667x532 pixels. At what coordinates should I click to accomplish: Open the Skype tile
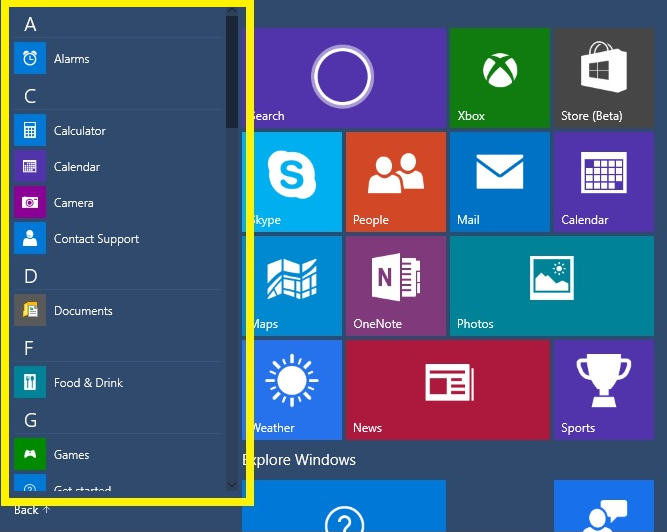coord(292,182)
